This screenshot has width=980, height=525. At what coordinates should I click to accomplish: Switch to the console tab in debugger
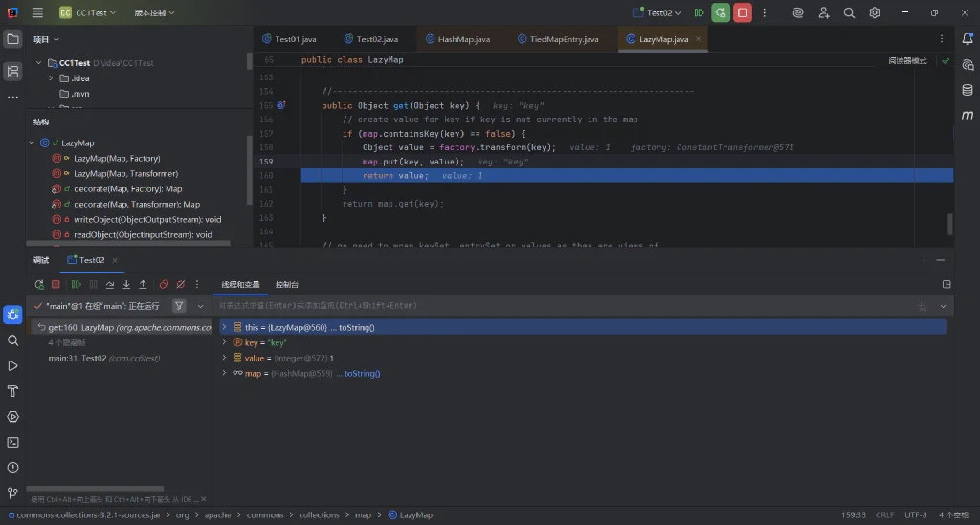[287, 285]
